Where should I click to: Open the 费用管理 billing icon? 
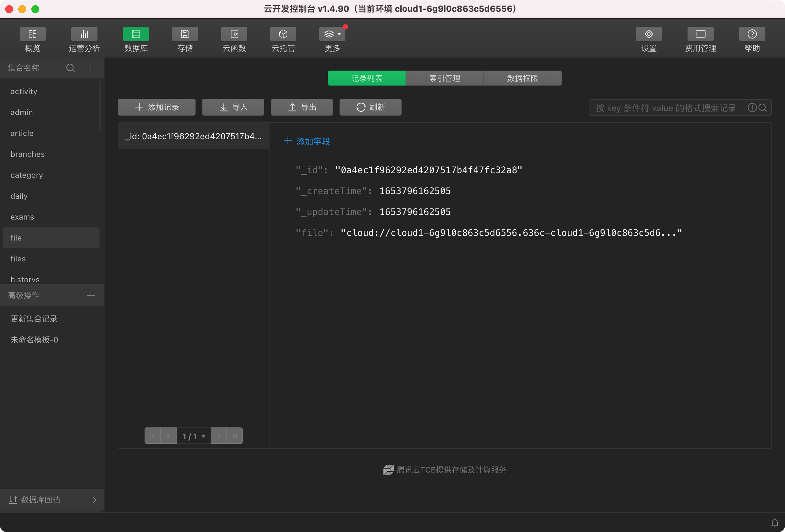[x=700, y=34]
